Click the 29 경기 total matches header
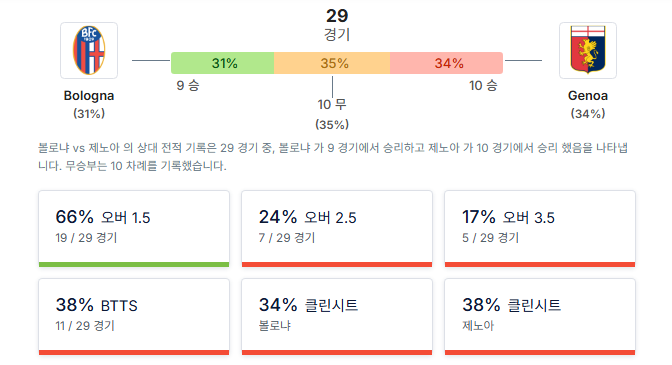The image size is (672, 365). click(x=337, y=24)
